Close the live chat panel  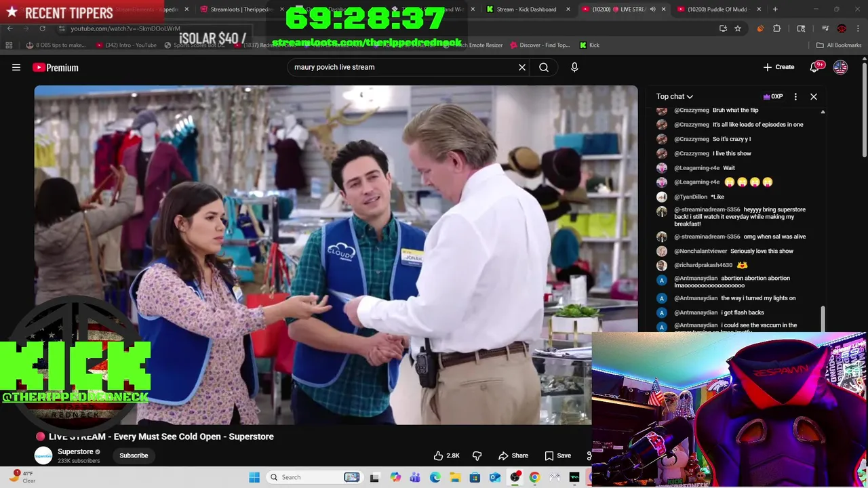[814, 96]
